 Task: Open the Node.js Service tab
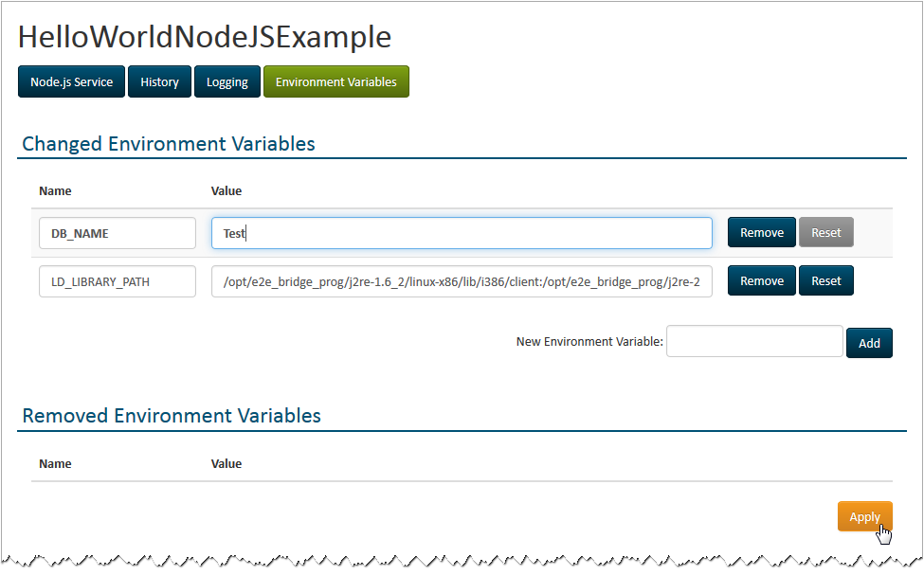(x=71, y=82)
